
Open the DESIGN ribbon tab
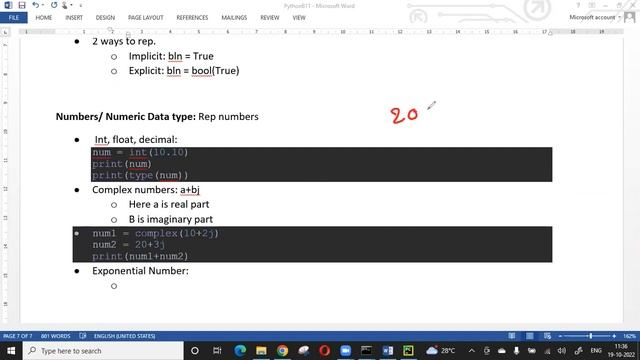coord(105,18)
